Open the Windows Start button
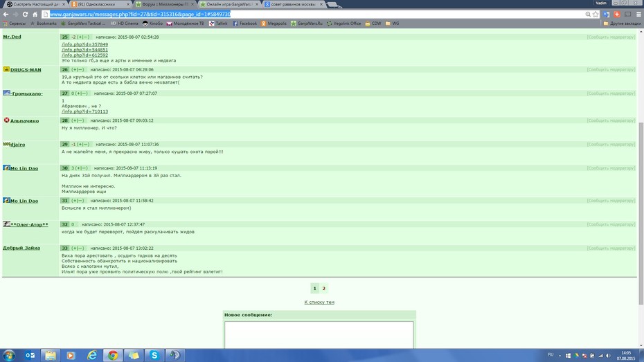Image resolution: width=644 pixels, height=362 pixels. coord(8,355)
